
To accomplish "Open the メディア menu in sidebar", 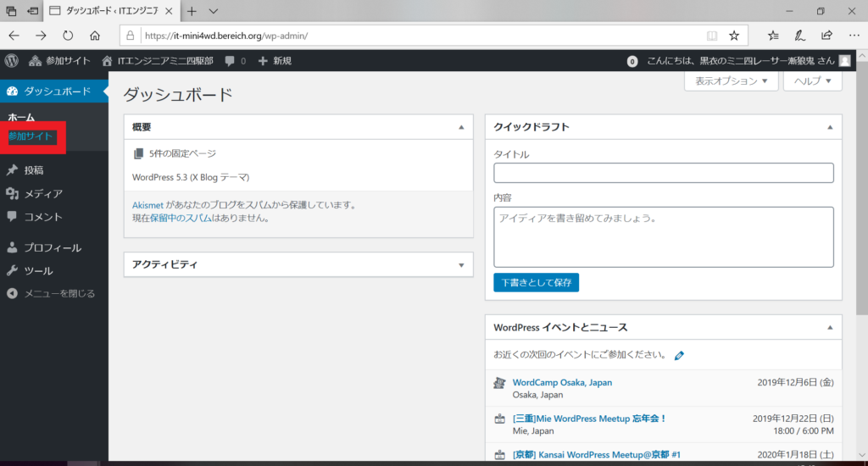I will tap(42, 193).
